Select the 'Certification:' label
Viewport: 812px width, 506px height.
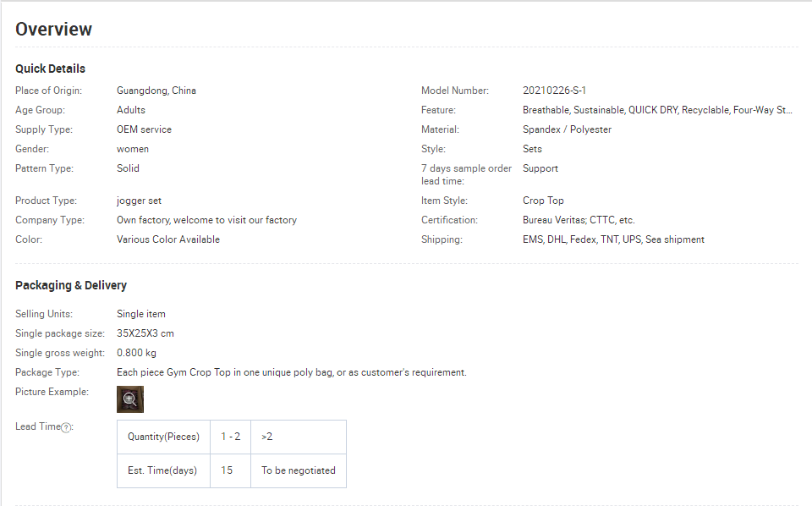click(449, 220)
